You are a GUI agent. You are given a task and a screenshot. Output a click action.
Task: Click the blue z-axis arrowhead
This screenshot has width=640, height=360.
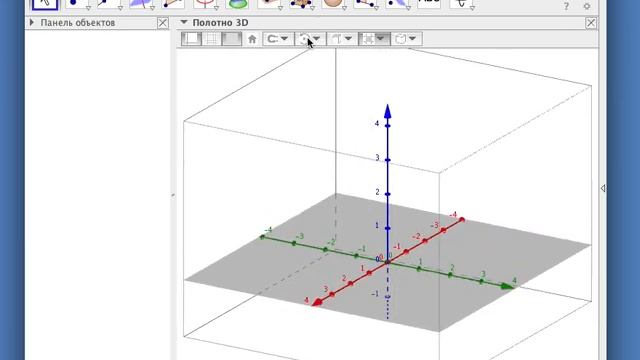[388, 111]
